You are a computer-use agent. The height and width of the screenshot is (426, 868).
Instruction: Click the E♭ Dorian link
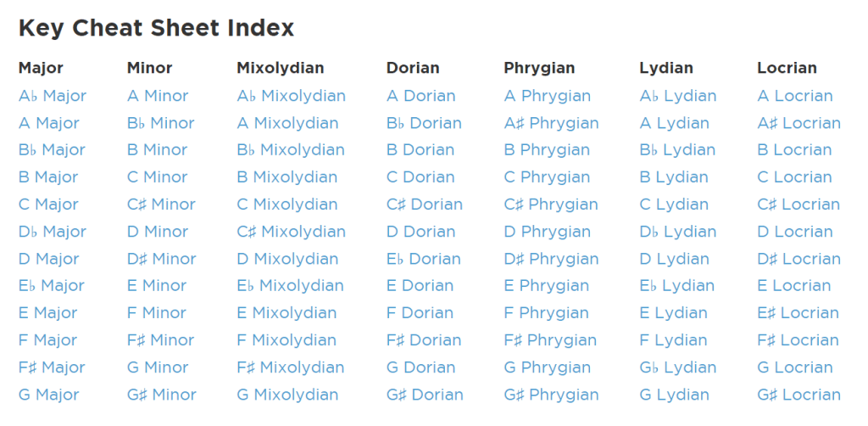pos(423,259)
